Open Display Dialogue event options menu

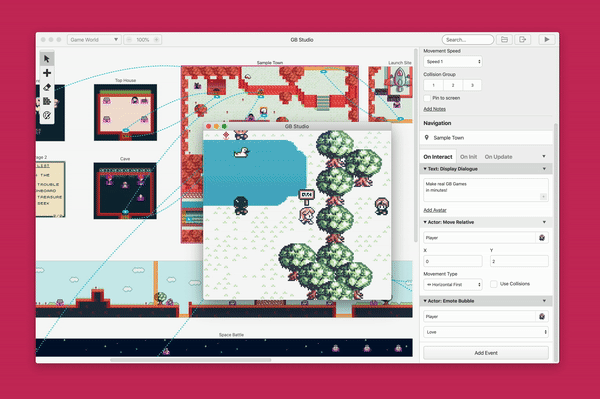544,169
